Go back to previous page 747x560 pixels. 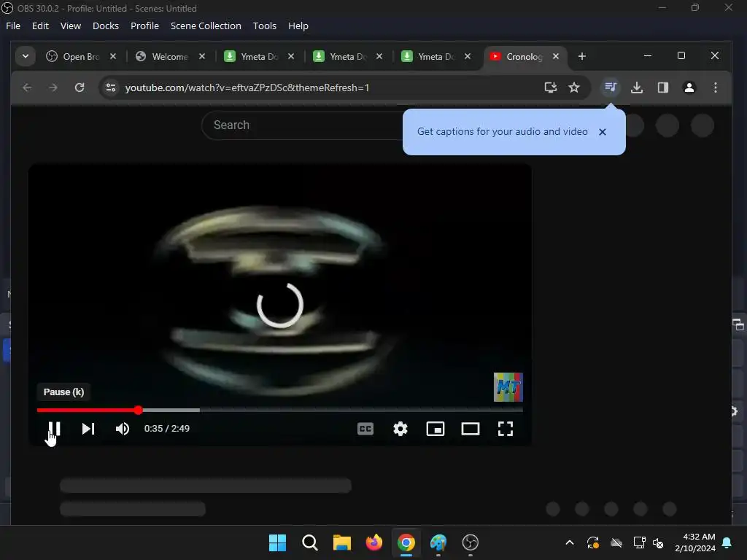tap(27, 87)
